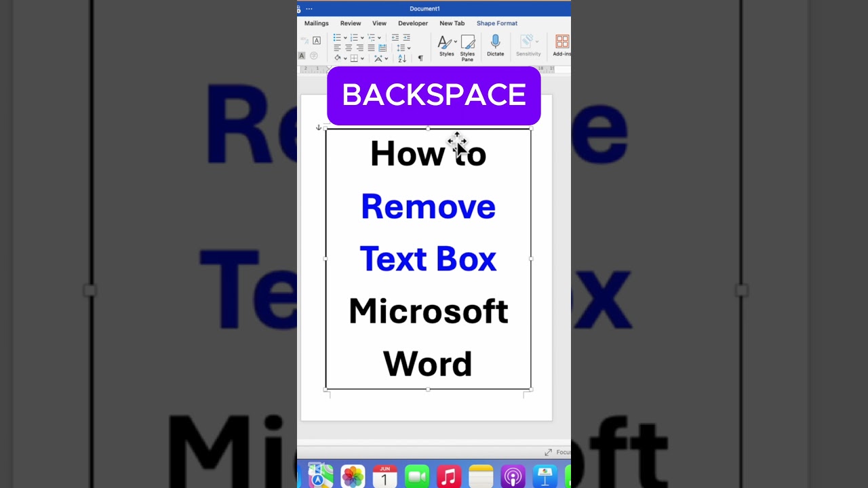The width and height of the screenshot is (868, 488).
Task: Open the Styles gallery icon
Action: click(x=444, y=43)
